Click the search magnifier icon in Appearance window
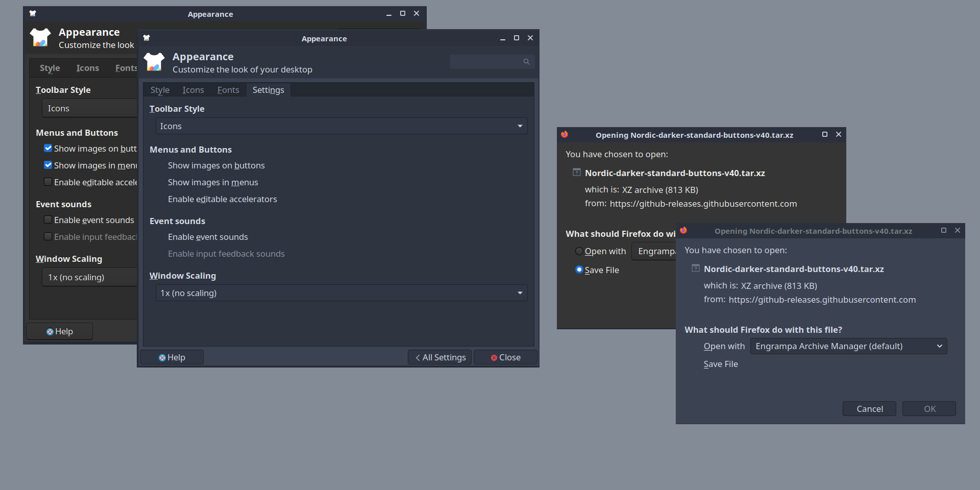This screenshot has width=980, height=490. point(526,61)
